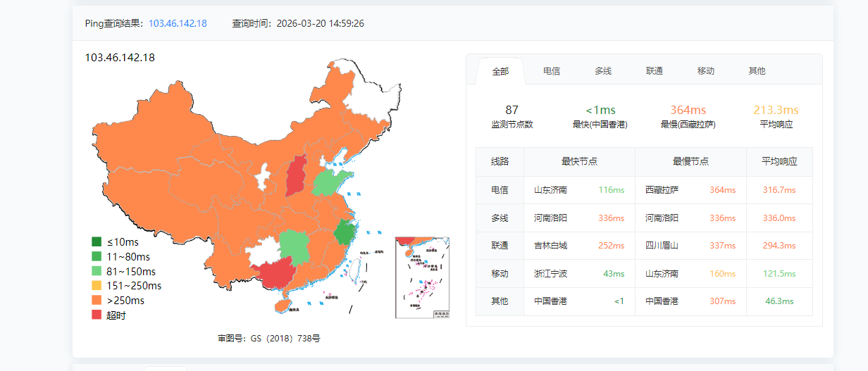Click the 11~80ms green legend swatch

click(x=97, y=257)
